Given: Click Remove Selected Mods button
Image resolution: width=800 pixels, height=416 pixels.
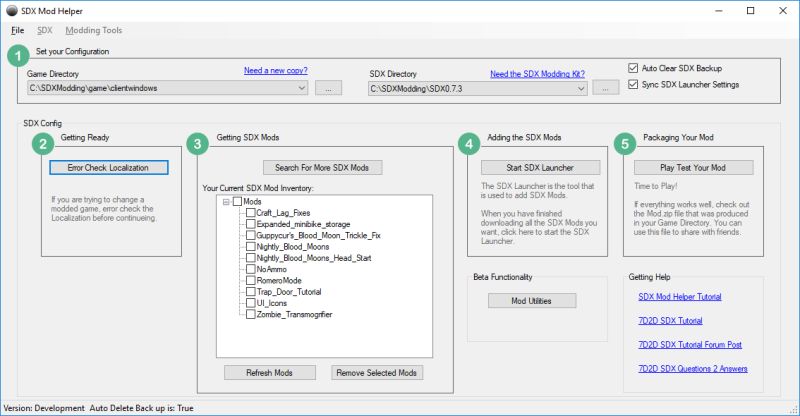Looking at the screenshot, I should pos(377,373).
